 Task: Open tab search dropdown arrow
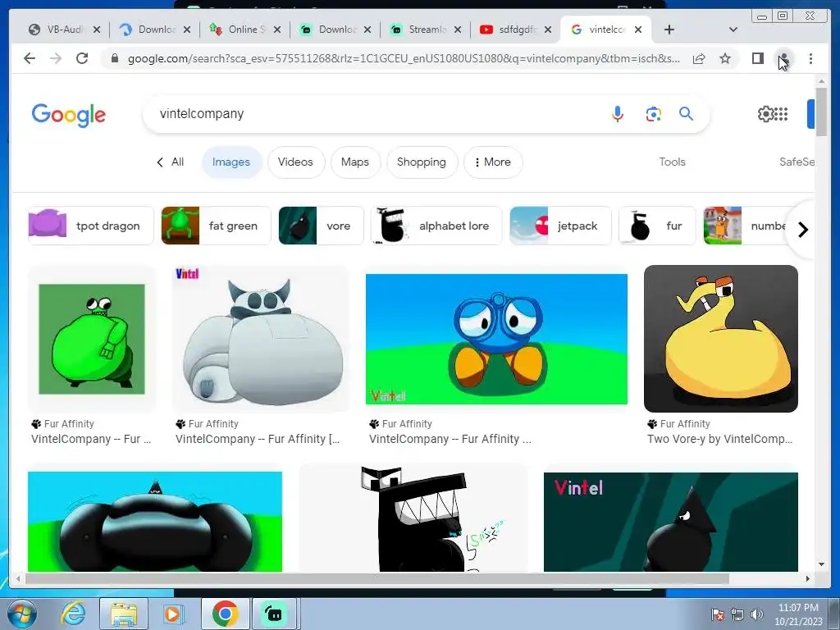733,30
